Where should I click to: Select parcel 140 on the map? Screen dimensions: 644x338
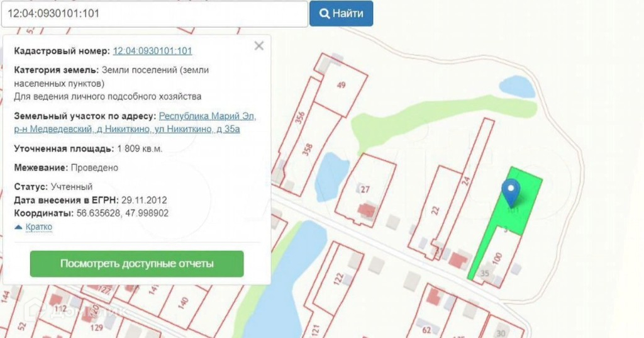point(183,303)
